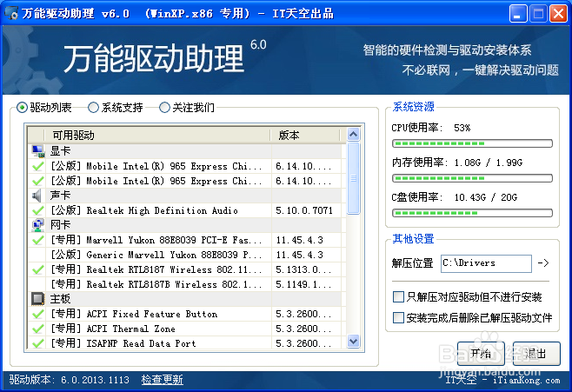Select [专用] Realtek RTL8187B Wireless row
Viewport: 572px width, 392px height.
pos(185,284)
